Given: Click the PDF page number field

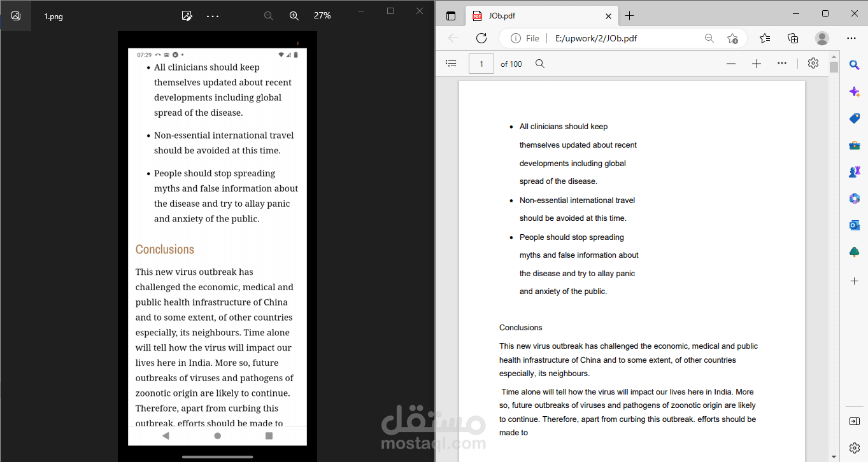Looking at the screenshot, I should coord(481,64).
